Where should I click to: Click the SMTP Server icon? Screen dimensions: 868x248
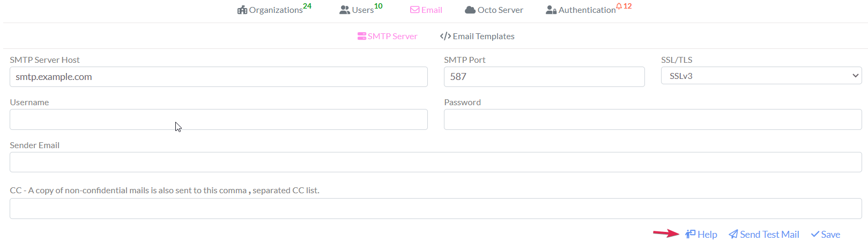click(x=362, y=37)
